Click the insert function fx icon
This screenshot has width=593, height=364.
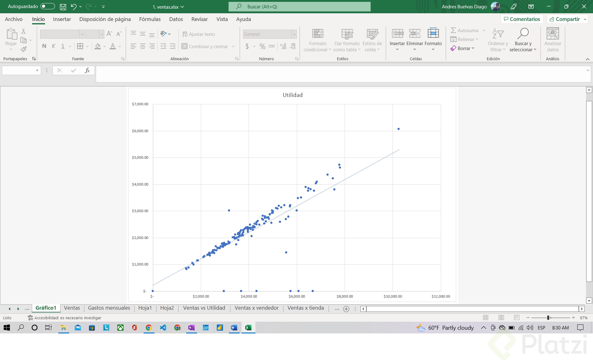click(87, 70)
